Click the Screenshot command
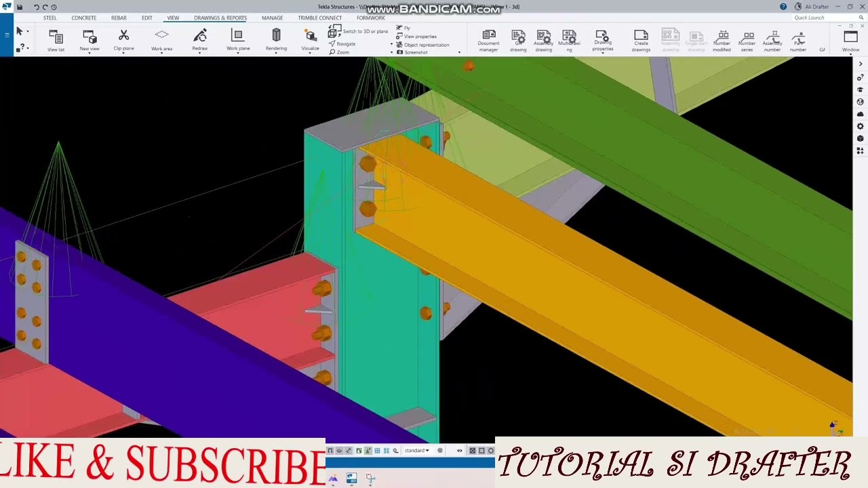 (x=412, y=52)
